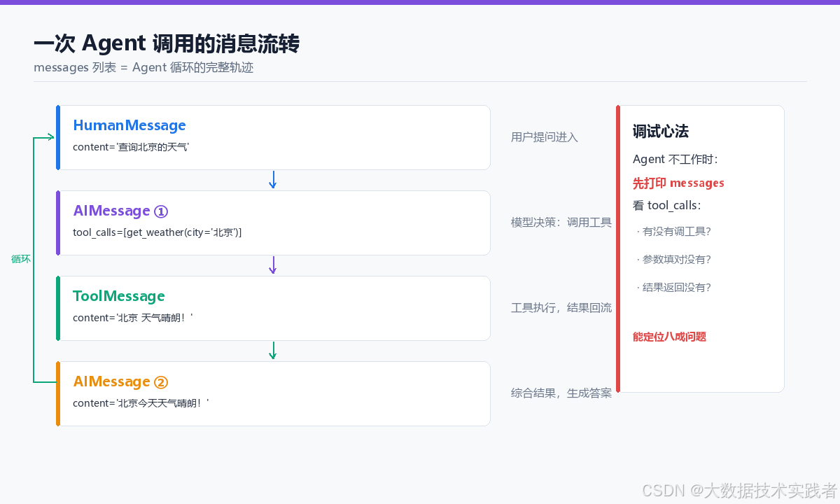Click the title '一次 Agent 调用的消息流转'
The height and width of the screenshot is (504, 840).
click(x=167, y=43)
